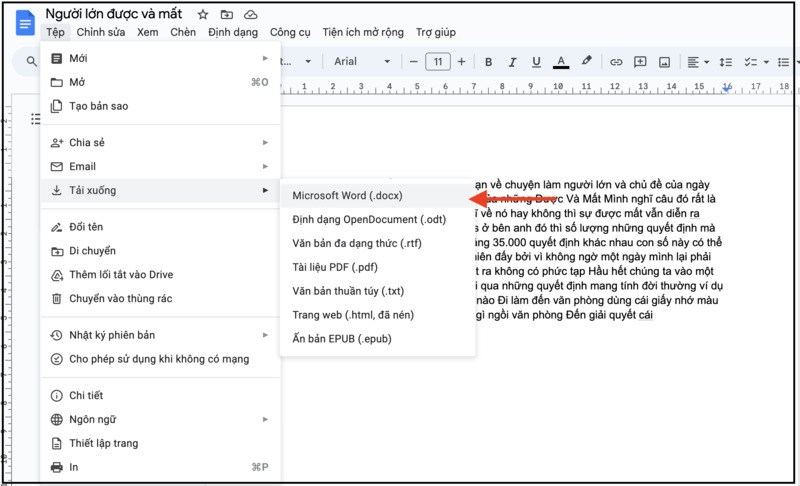Click the insert link icon
The width and height of the screenshot is (800, 486).
tap(616, 62)
